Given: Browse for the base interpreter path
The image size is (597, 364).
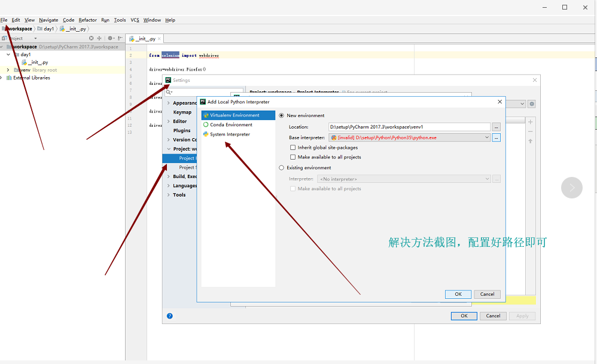Looking at the screenshot, I should pyautogui.click(x=497, y=137).
